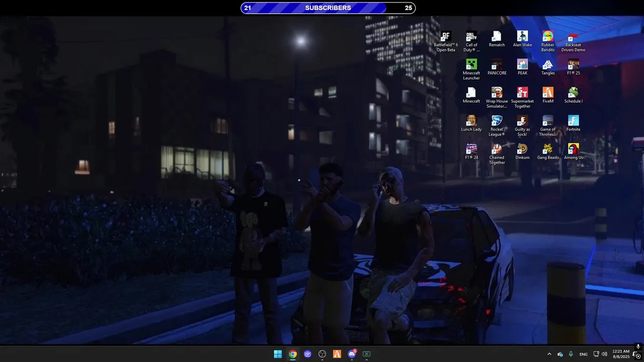Click the green Xbox Game Bar taskbar icon
Image resolution: width=644 pixels, height=362 pixels.
point(367,354)
